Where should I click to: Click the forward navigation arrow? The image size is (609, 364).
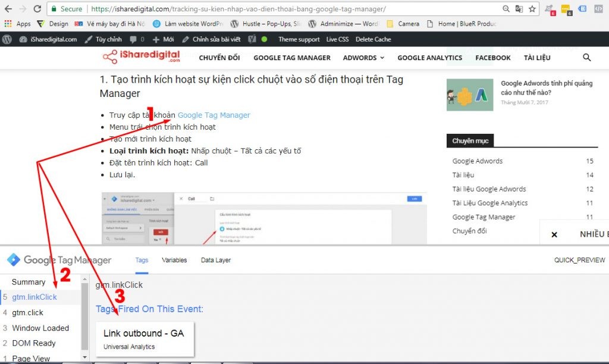tap(23, 8)
